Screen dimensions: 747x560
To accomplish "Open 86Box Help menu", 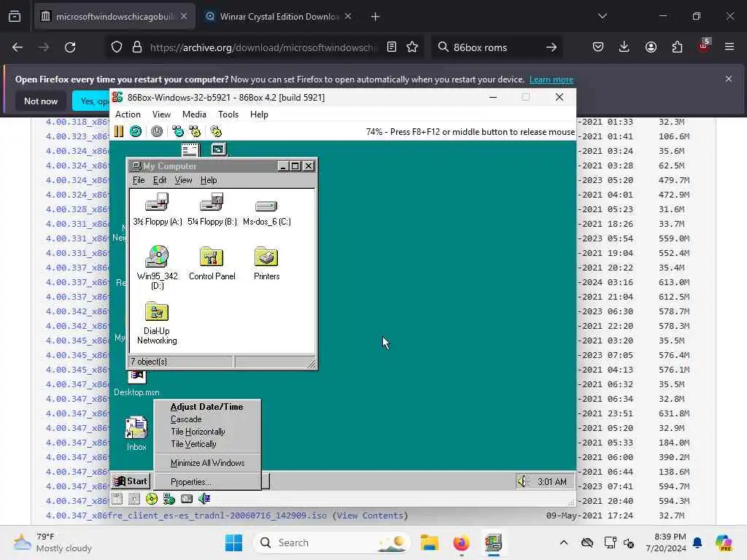I will [259, 114].
